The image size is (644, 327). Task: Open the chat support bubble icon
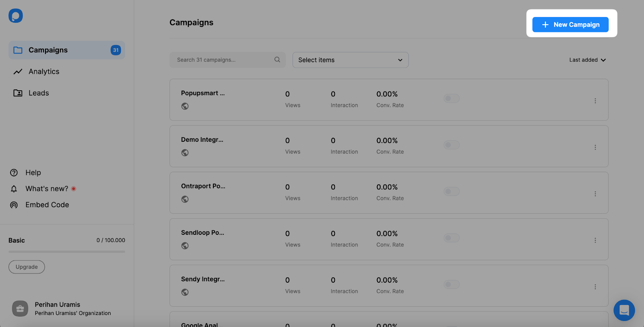(x=624, y=310)
